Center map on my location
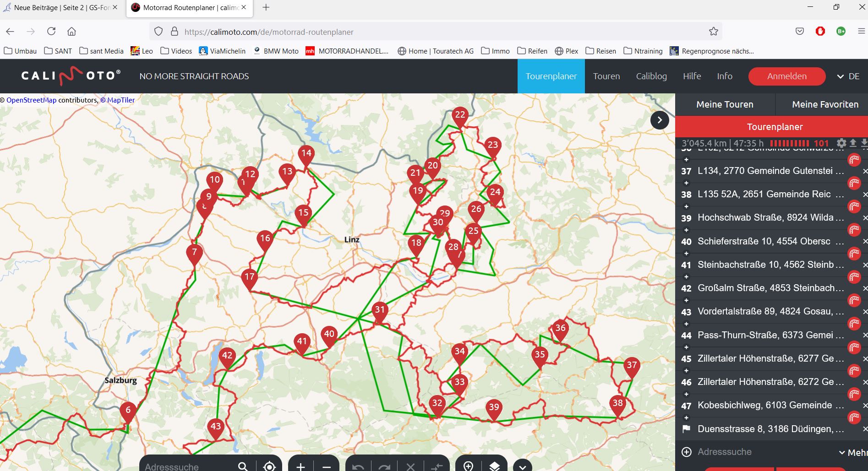Image resolution: width=868 pixels, height=471 pixels. pyautogui.click(x=269, y=466)
